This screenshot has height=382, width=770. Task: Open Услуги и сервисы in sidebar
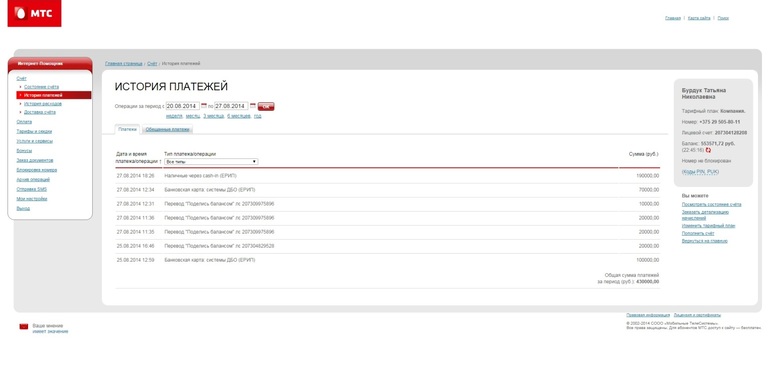pos(34,141)
